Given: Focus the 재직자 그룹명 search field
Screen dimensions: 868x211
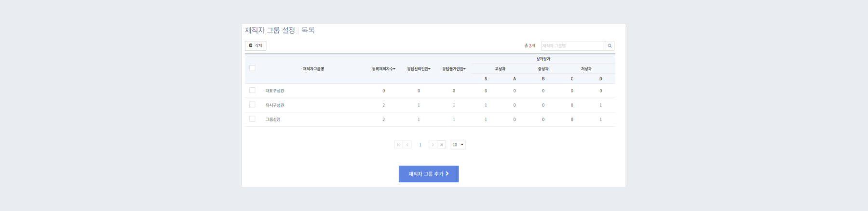Looking at the screenshot, I should 573,46.
